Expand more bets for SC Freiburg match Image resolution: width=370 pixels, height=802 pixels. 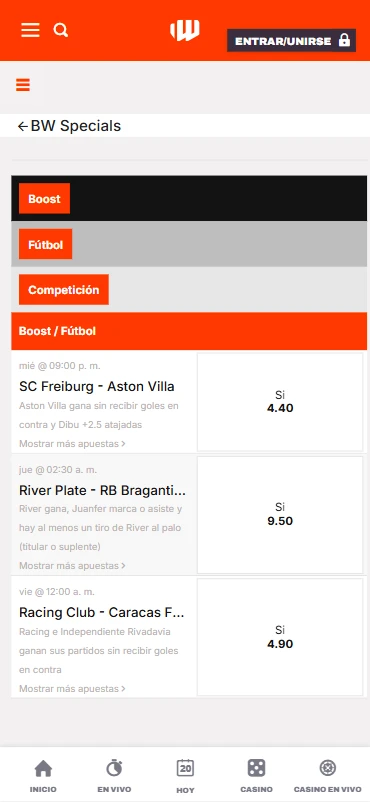72,443
